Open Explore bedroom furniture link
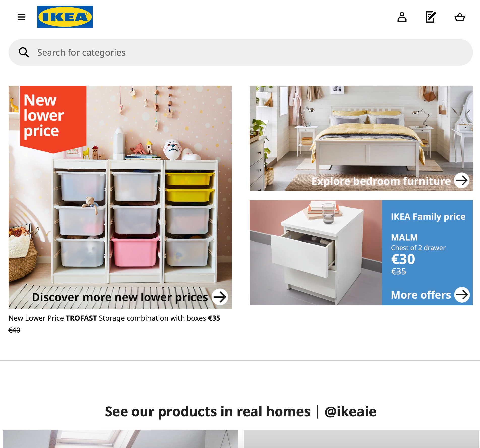This screenshot has width=480, height=448. point(381,181)
